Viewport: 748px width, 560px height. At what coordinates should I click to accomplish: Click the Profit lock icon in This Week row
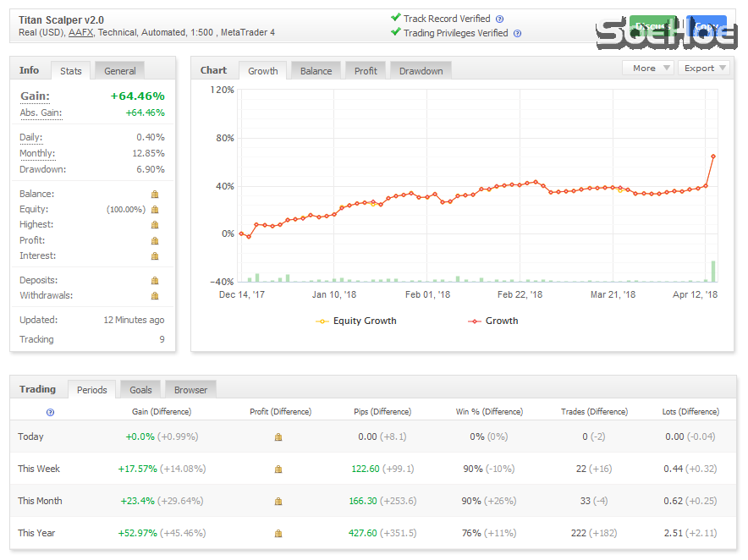coord(278,469)
